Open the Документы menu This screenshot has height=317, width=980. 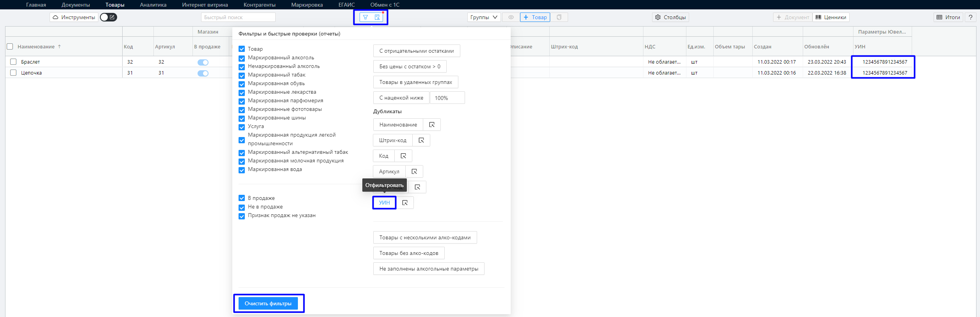(x=76, y=5)
